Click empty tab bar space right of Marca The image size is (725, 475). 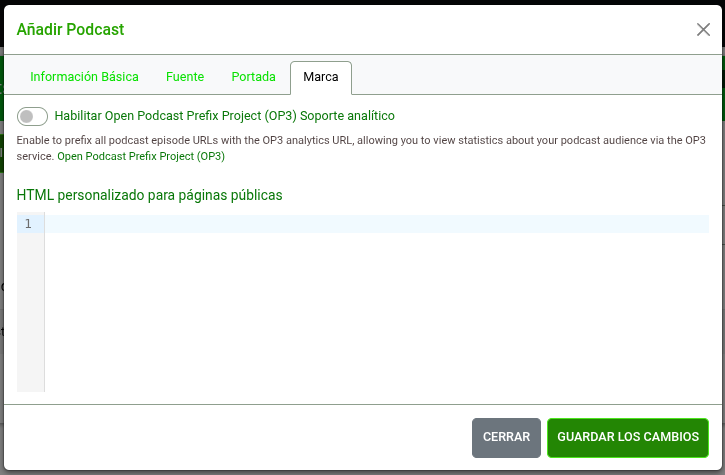pyautogui.click(x=530, y=77)
